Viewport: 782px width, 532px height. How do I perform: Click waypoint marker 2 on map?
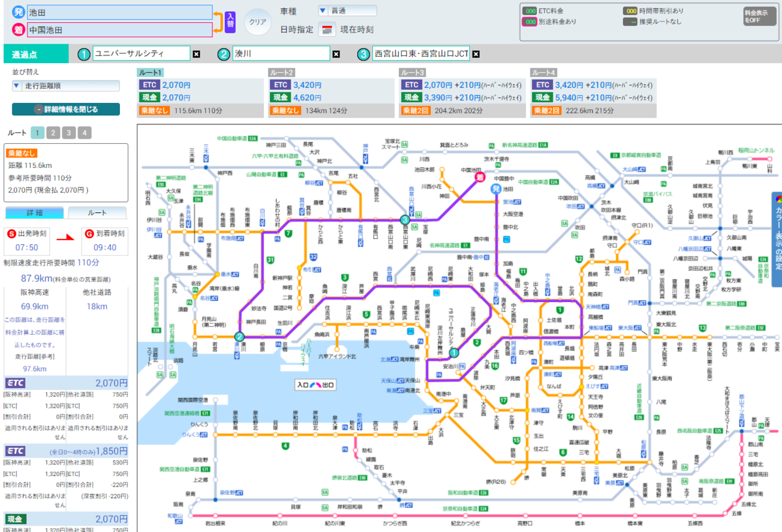coord(239,337)
